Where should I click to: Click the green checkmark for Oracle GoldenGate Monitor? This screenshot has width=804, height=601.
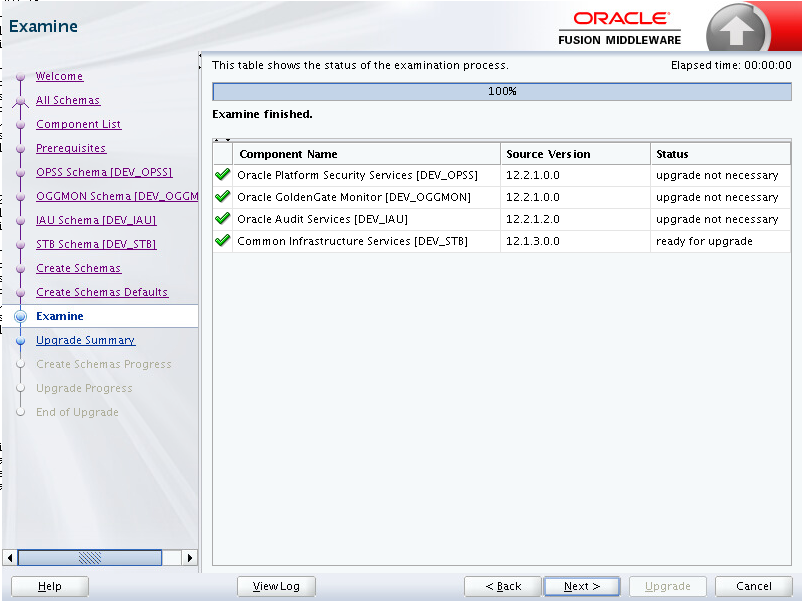[223, 197]
